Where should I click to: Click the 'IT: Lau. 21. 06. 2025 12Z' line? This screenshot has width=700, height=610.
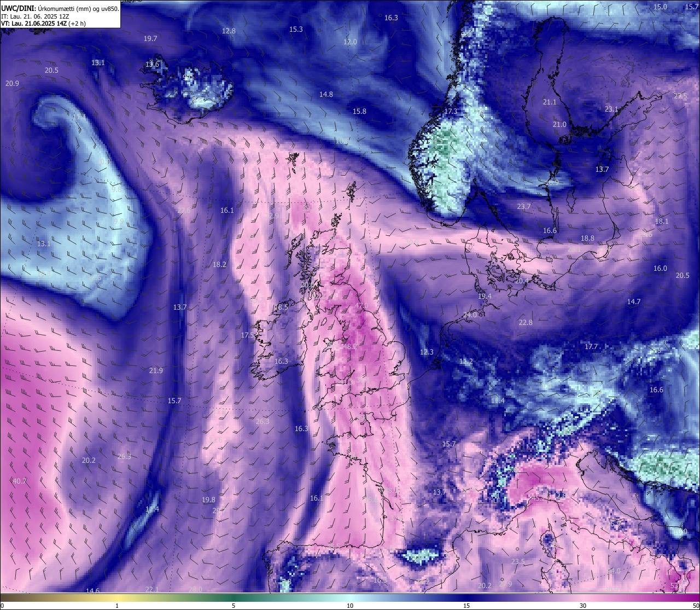point(35,16)
